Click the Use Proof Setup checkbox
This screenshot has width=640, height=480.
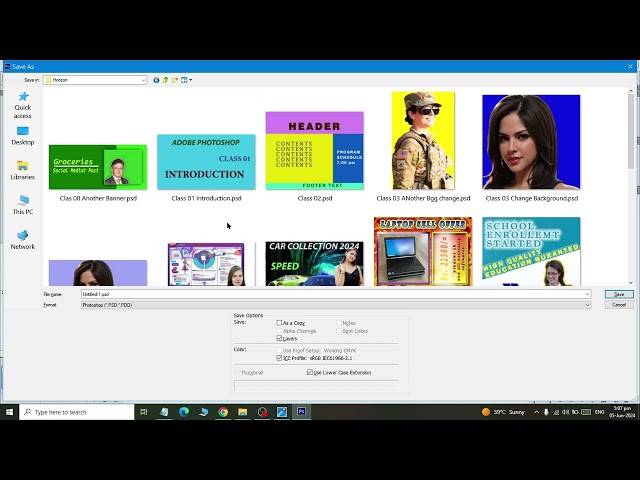click(279, 350)
